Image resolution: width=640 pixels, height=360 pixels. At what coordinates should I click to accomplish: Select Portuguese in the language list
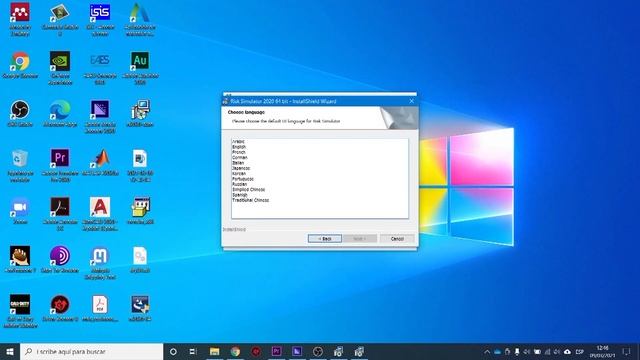coord(243,179)
